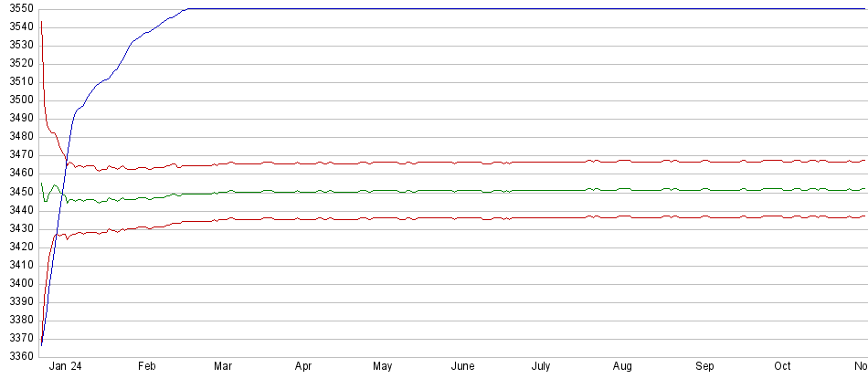Viewport: 868px width, 379px height.
Task: Select the 3500 value on y-axis
Action: pos(19,100)
